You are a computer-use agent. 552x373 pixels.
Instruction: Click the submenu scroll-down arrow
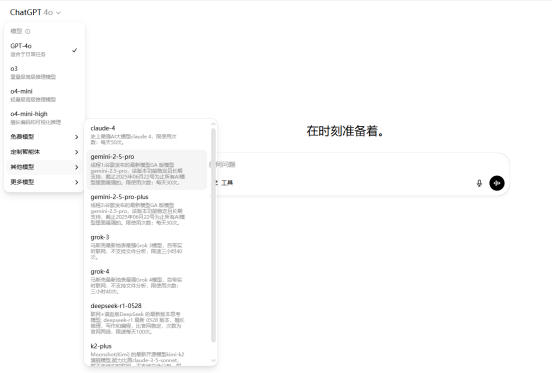click(x=213, y=361)
